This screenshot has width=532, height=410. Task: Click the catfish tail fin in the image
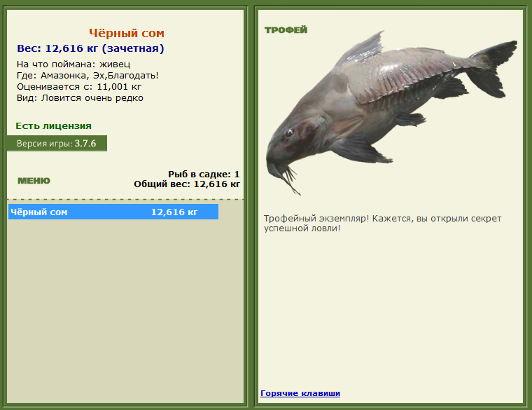coord(492,69)
